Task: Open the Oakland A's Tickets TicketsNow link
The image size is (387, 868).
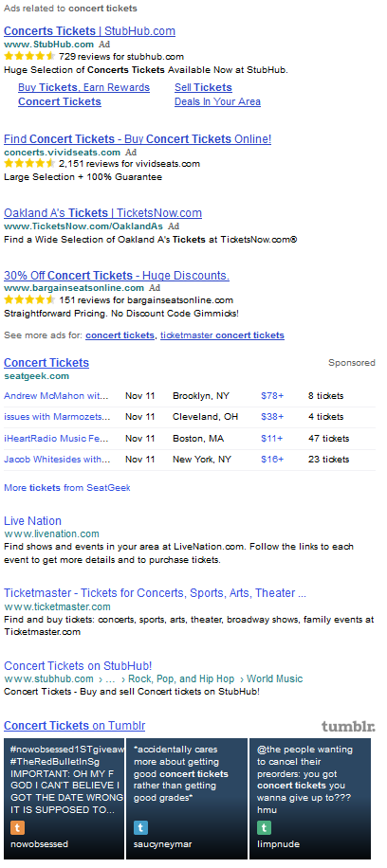Action: point(102,213)
